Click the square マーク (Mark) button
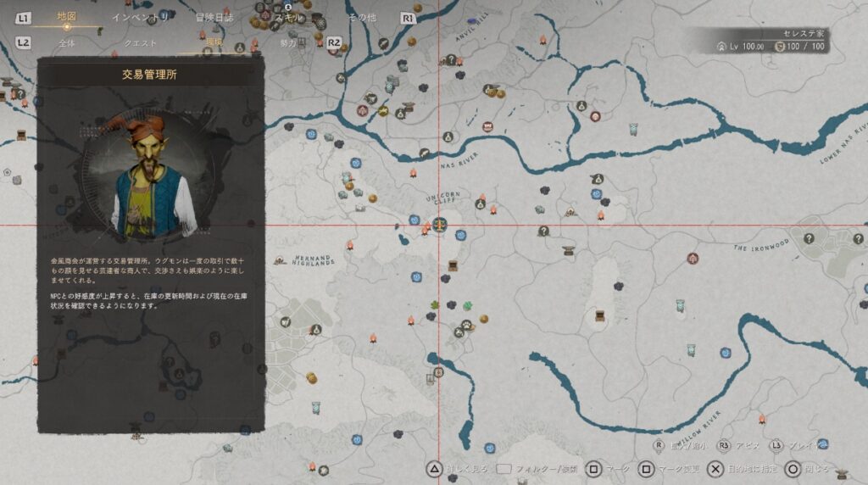868x485 pixels. [x=594, y=468]
